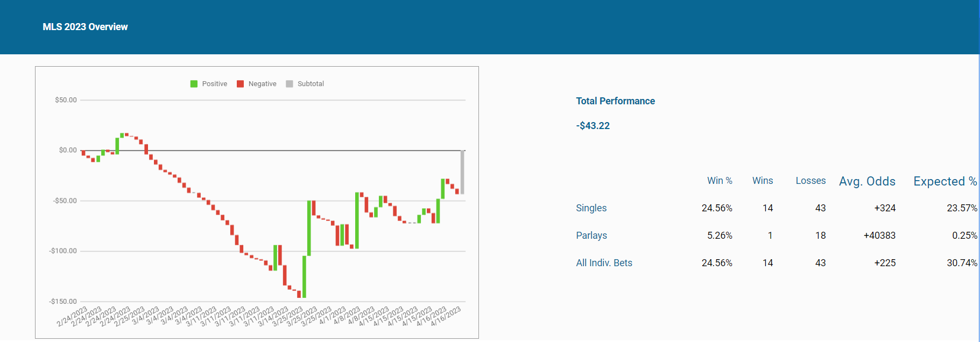980x342 pixels.
Task: Click the green Positive legend swatch
Action: (194, 84)
